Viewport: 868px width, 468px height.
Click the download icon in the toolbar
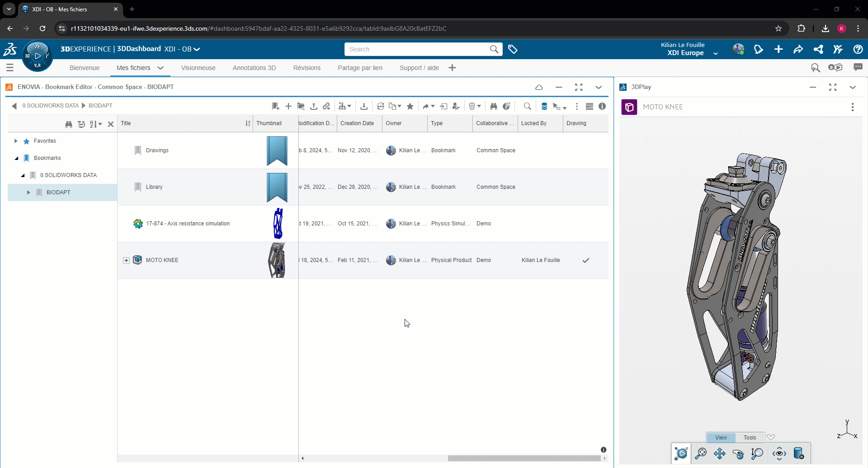[364, 106]
